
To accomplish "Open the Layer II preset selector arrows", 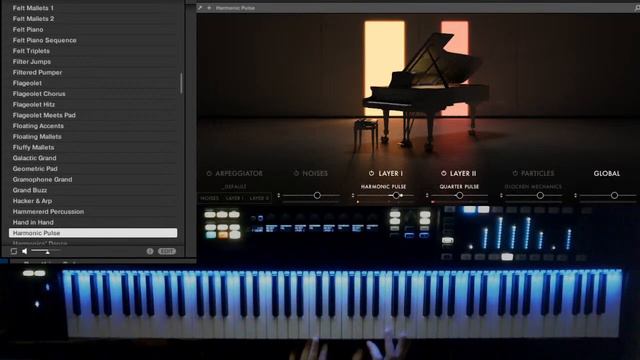I will click(427, 196).
